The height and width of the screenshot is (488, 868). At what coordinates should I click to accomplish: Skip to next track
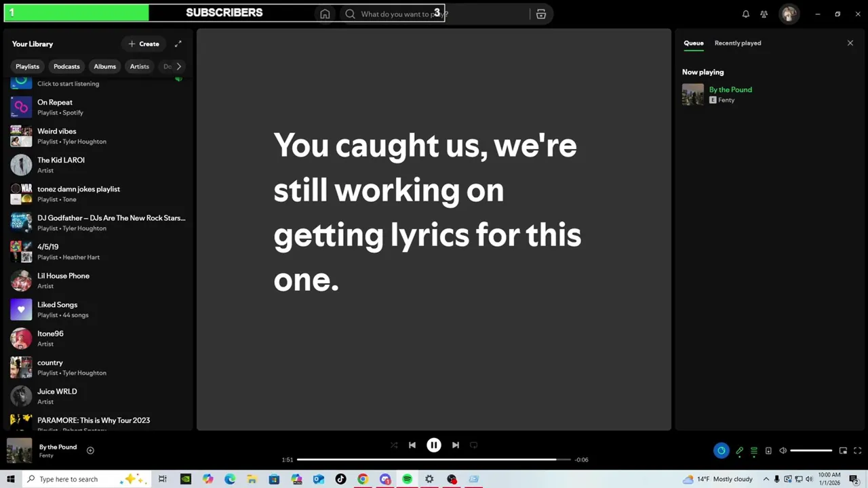click(x=456, y=445)
